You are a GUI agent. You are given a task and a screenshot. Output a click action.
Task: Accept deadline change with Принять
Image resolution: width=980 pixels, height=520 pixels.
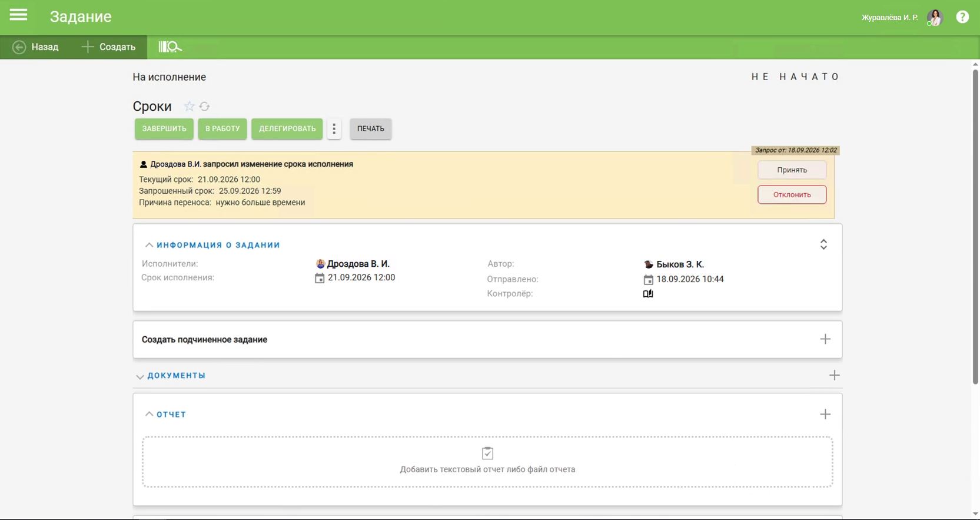click(x=792, y=170)
